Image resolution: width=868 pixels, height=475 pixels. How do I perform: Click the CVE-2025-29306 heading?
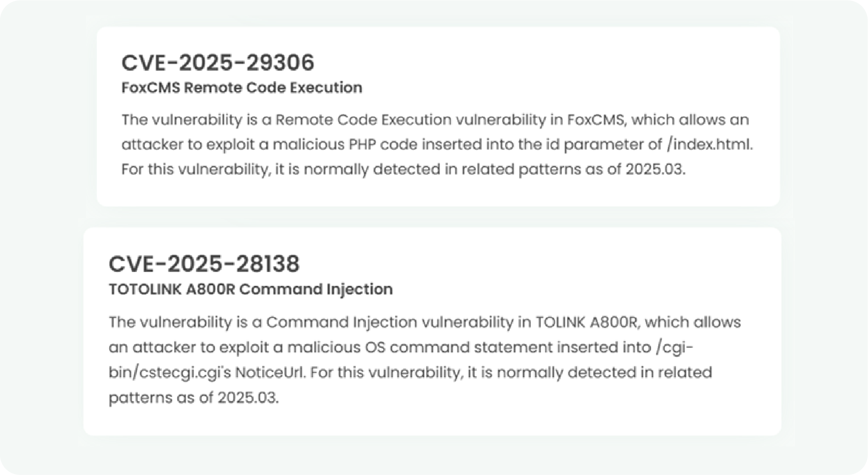tap(218, 63)
